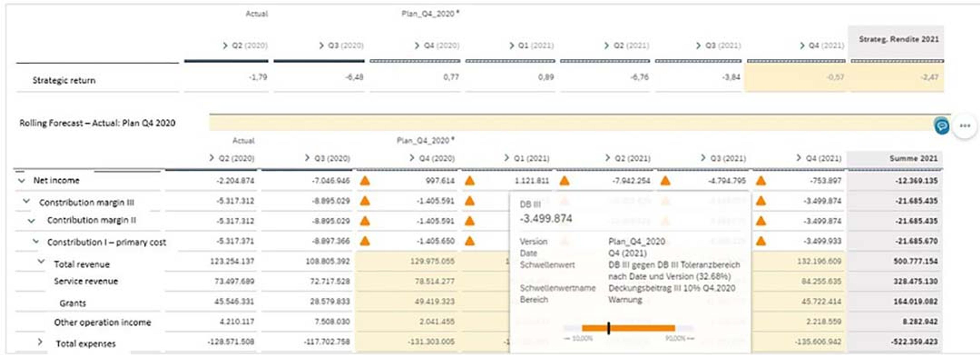Screen dimensions: 980x355
Task: Click Total revenue Summe 2021 value 500.777.154
Action: click(x=915, y=261)
